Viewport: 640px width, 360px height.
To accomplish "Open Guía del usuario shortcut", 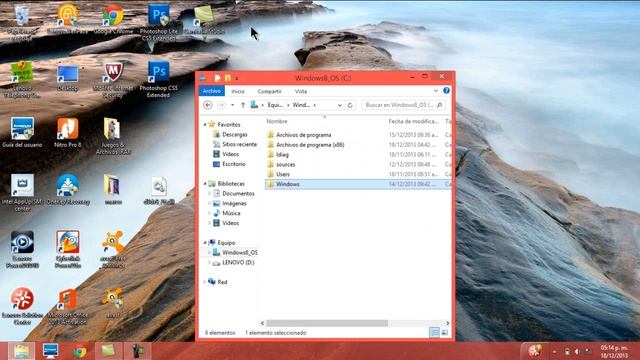I will [22, 132].
